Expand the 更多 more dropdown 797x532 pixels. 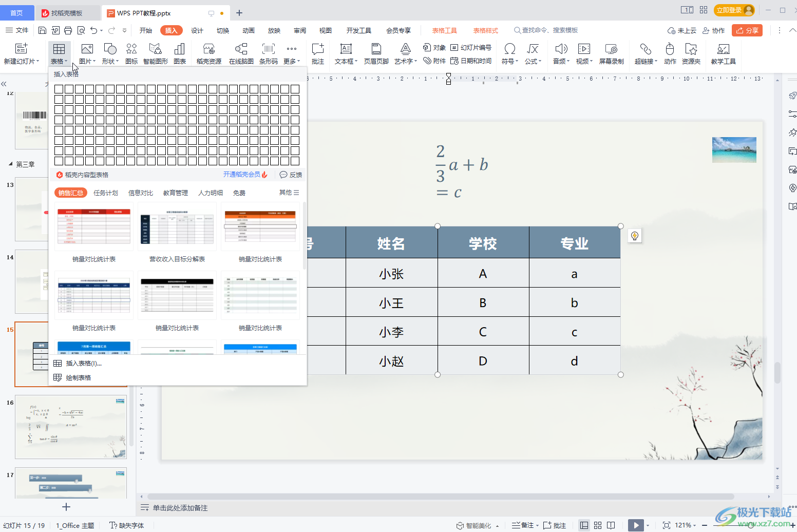coord(291,53)
